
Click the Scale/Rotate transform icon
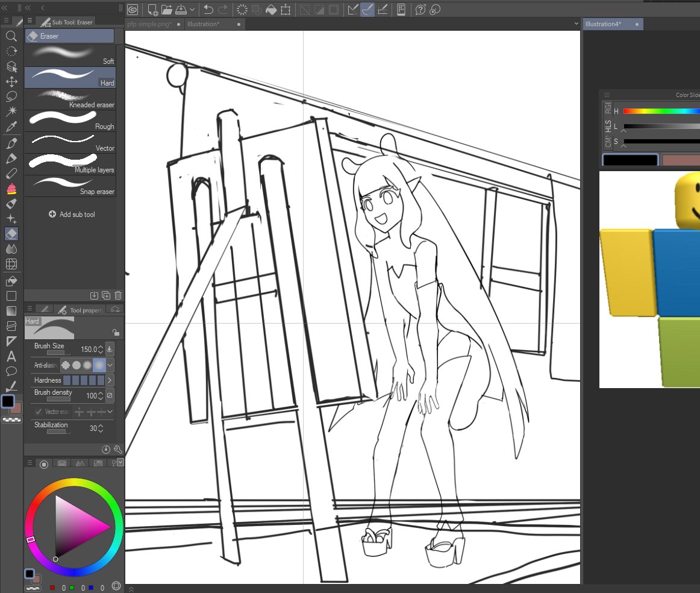tap(286, 10)
